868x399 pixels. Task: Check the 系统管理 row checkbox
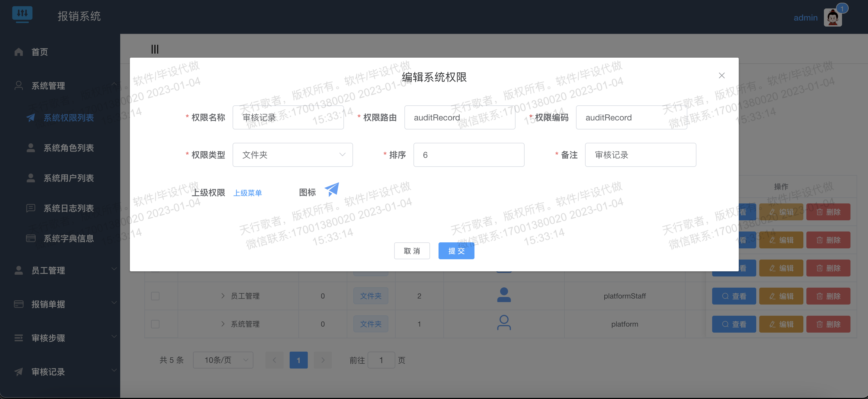(155, 324)
